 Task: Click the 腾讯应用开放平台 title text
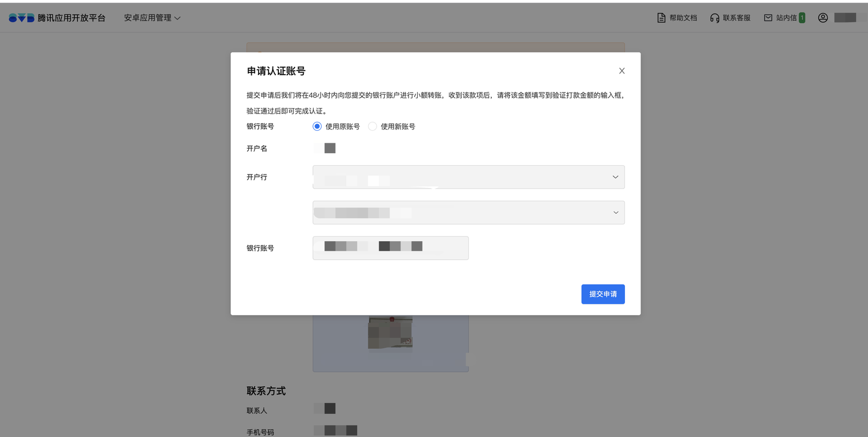point(72,18)
